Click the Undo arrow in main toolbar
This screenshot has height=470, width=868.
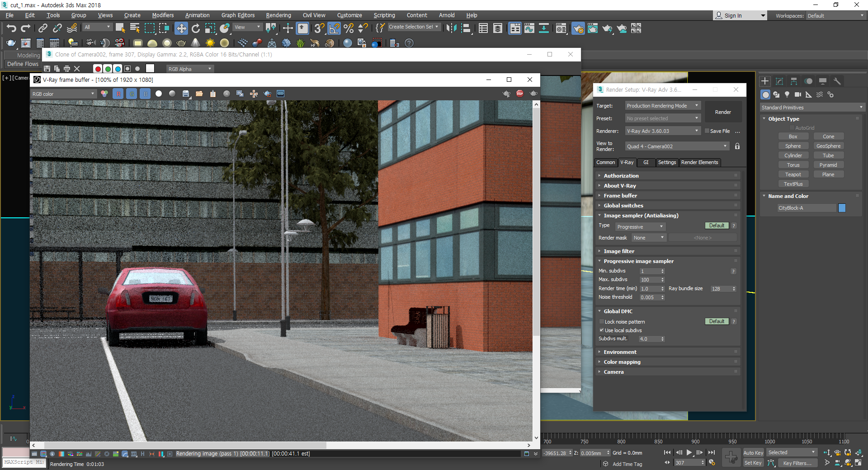click(x=11, y=28)
